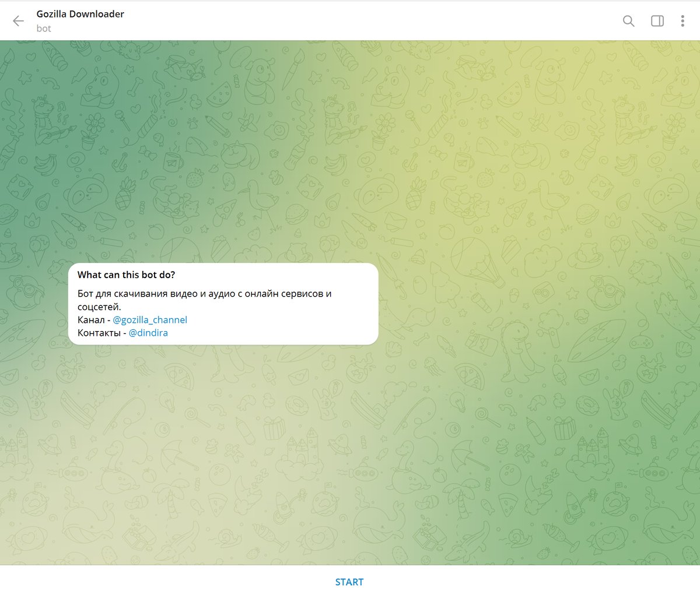700x598 pixels.
Task: Click the START button
Action: (349, 582)
